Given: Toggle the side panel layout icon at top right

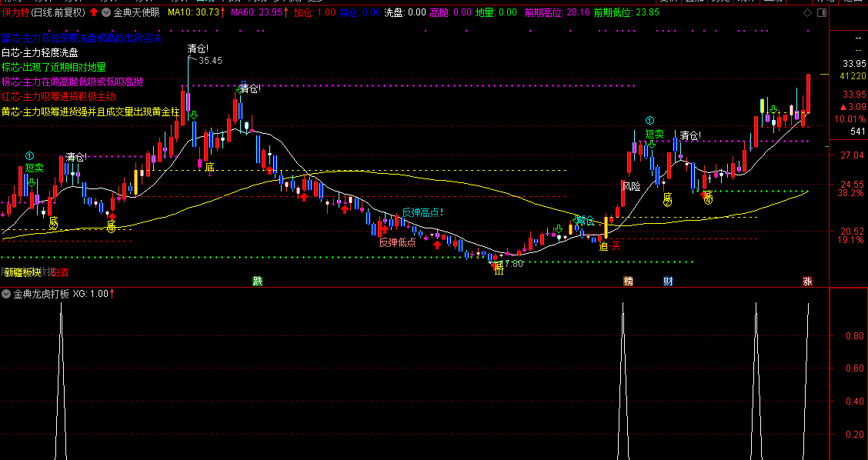Looking at the screenshot, I should [x=821, y=13].
